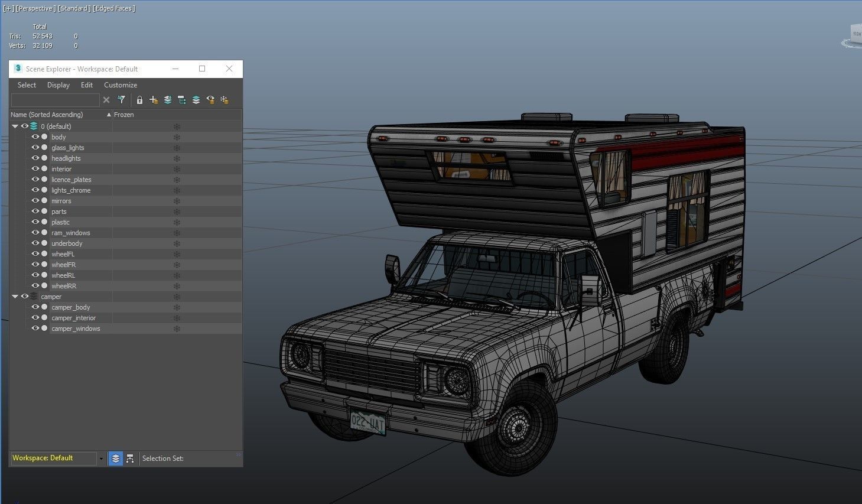862x504 pixels.
Task: Click the Workspace: Default name field
Action: 53,459
